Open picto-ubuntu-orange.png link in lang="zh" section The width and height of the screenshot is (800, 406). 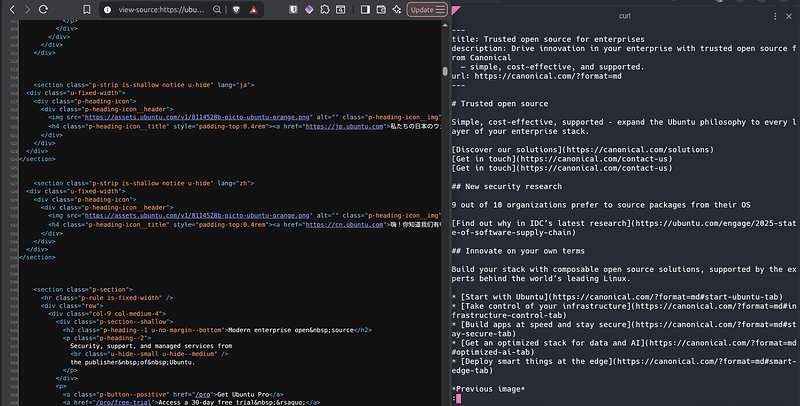[197, 215]
